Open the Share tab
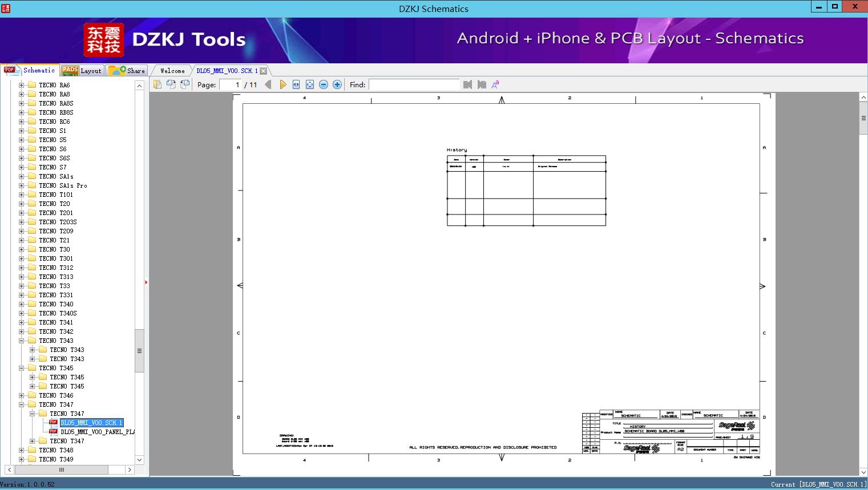868x490 pixels. point(127,71)
